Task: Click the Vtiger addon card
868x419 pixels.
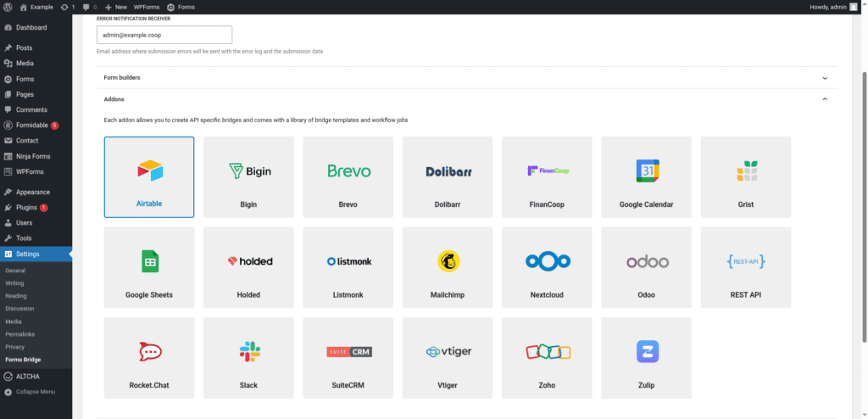Action: [448, 357]
